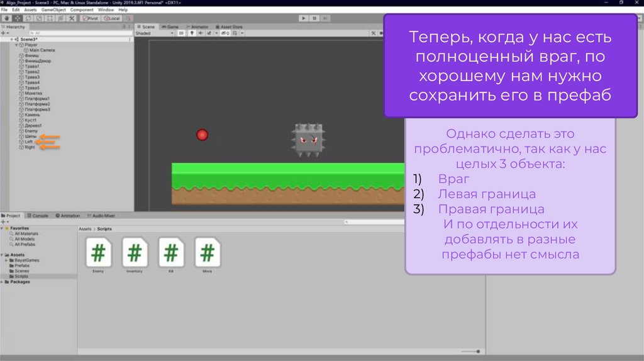Toggle Pivot/Center handle position

tap(91, 18)
